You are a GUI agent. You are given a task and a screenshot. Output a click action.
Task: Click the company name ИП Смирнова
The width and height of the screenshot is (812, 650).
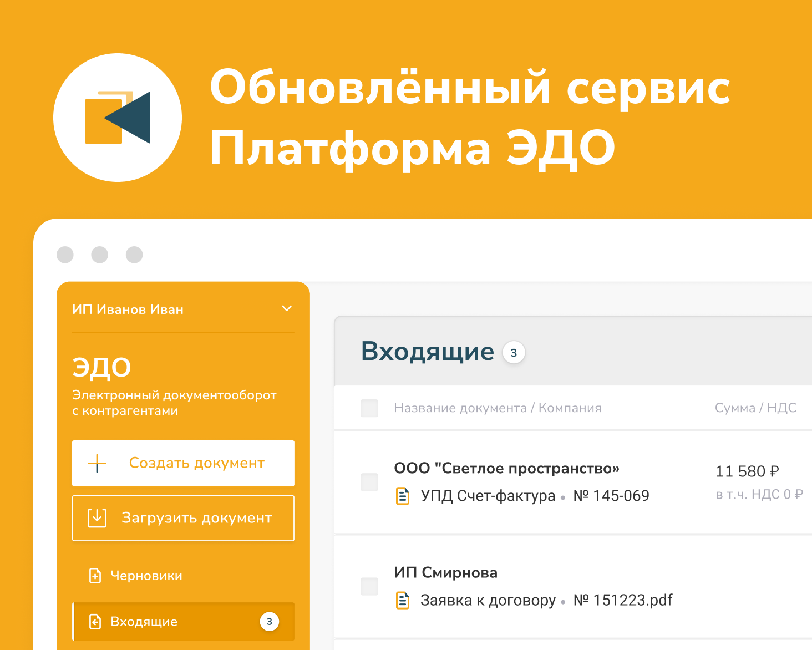point(445,573)
